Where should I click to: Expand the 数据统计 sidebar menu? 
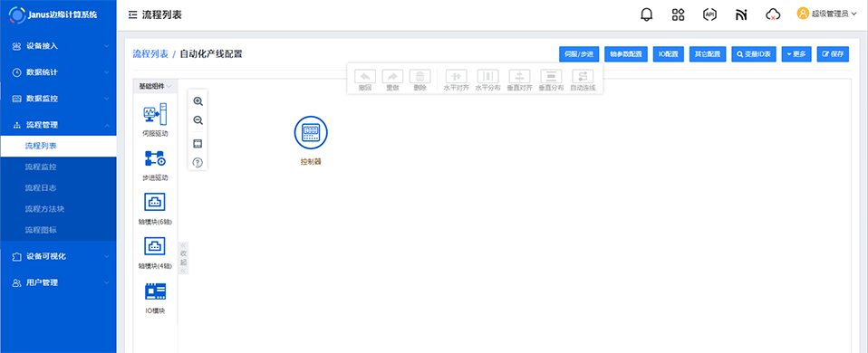click(x=58, y=72)
